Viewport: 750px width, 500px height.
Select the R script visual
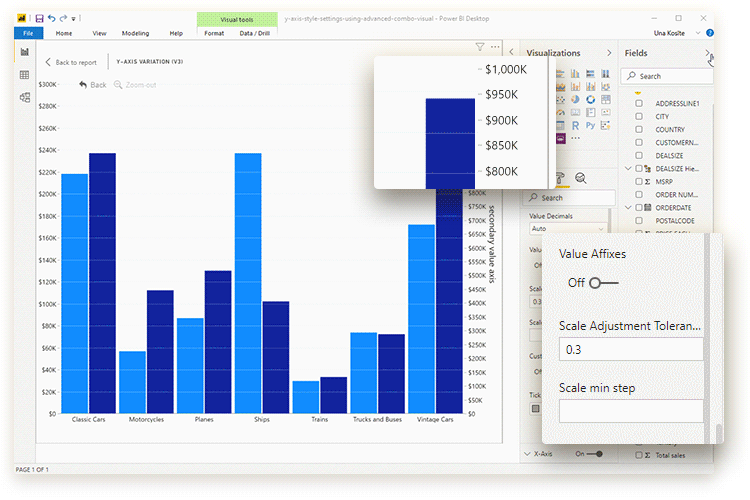click(x=575, y=125)
